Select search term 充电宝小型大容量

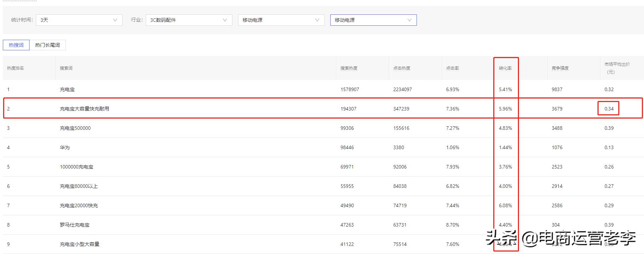pyautogui.click(x=80, y=244)
